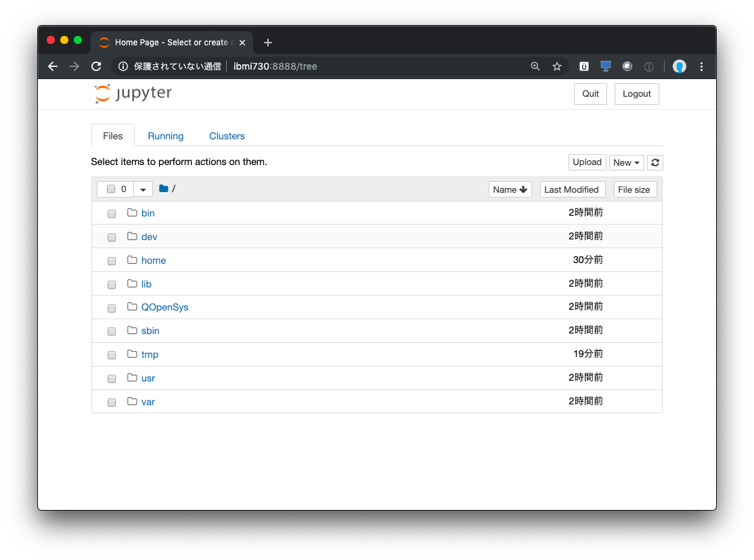Viewport: 754px width, 560px height.
Task: Click the folder icon next to lib
Action: point(132,283)
